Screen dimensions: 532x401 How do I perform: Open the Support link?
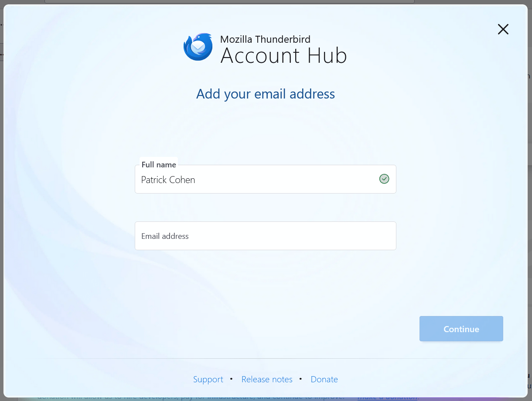(208, 379)
